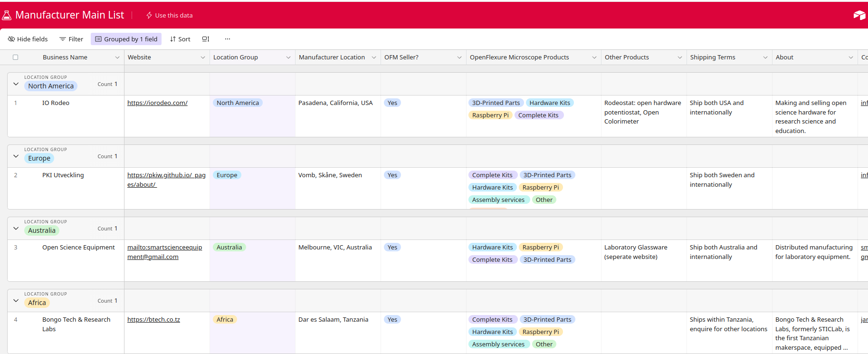The image size is (868, 354).
Task: Open the pkiw.github.io about link
Action: click(x=166, y=180)
